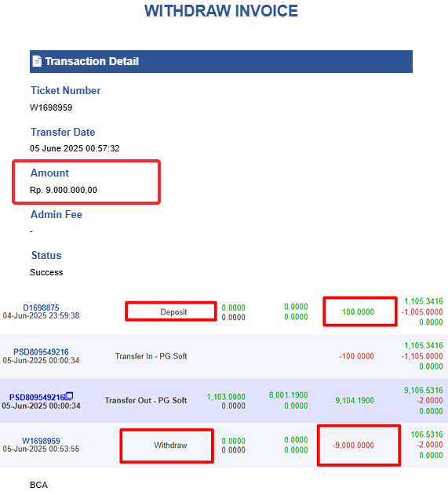Click the 9,104.1900 transfer out amount

[x=355, y=400]
